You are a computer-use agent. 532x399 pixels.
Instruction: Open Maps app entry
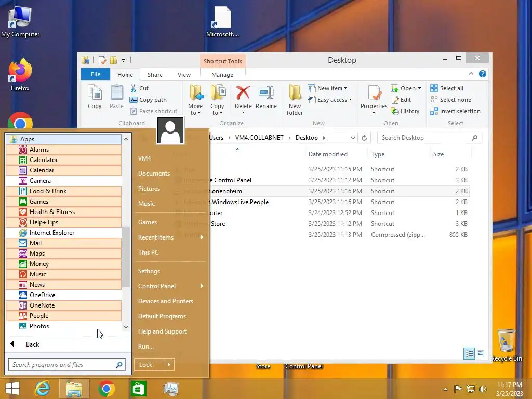63,254
